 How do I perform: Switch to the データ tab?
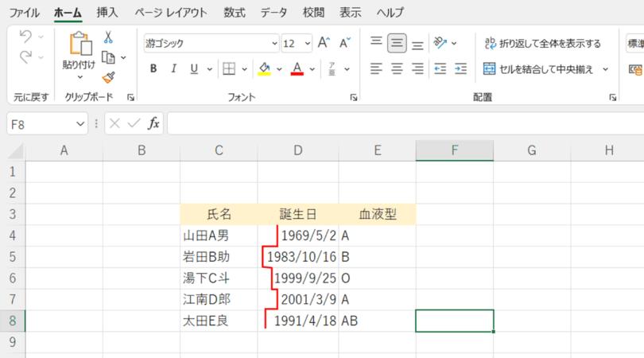coord(274,12)
